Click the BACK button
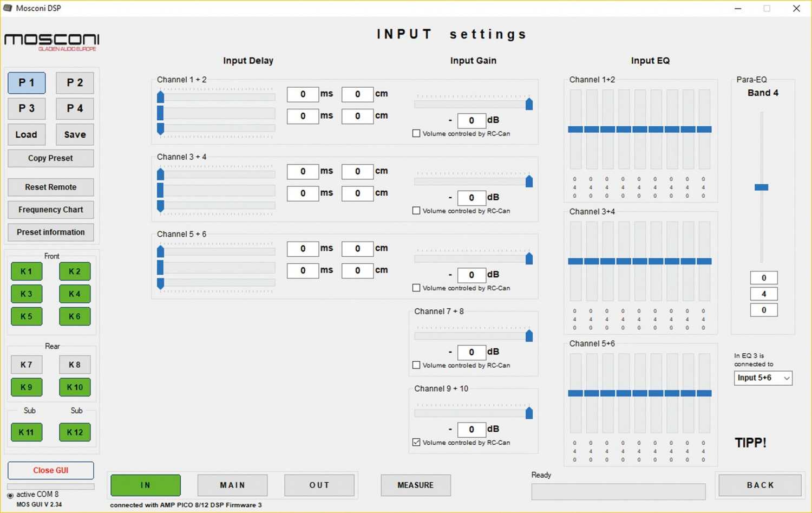 coord(760,485)
